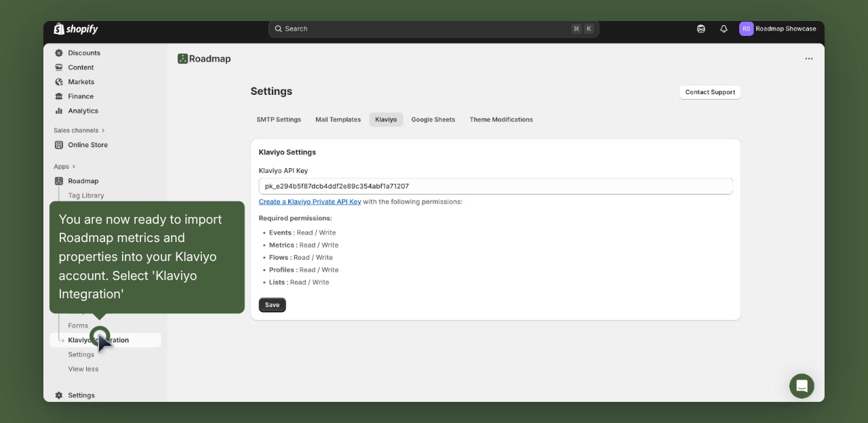Click the Roadmap app icon in sidebar

click(59, 181)
